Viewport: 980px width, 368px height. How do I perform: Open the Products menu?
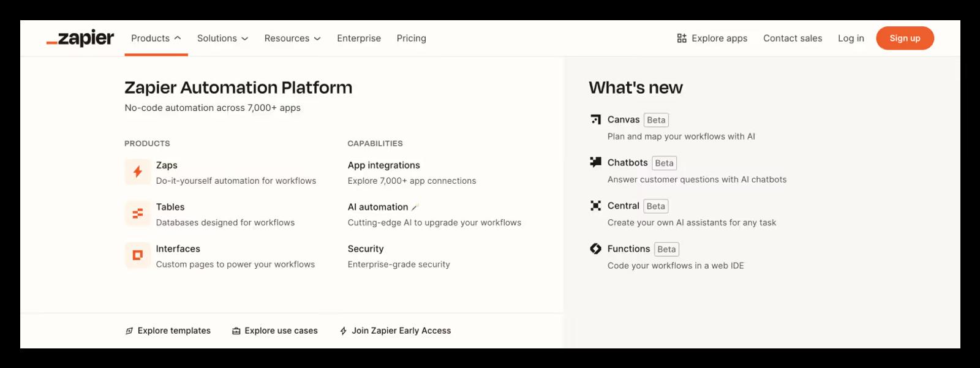point(156,38)
